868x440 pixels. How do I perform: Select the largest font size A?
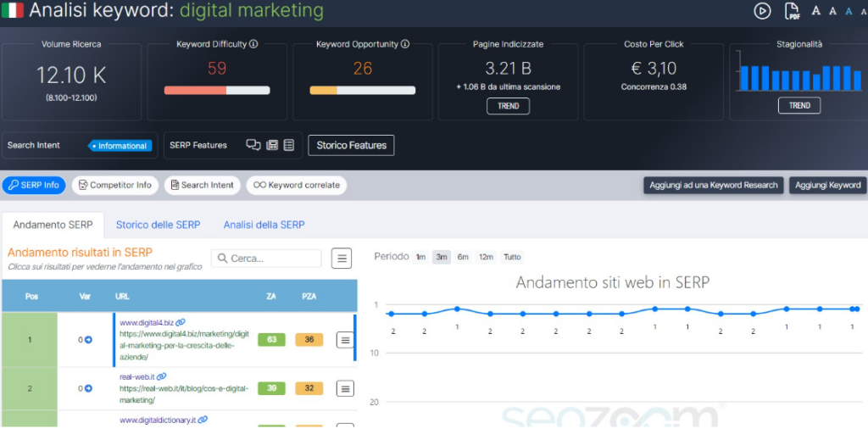[x=816, y=10]
